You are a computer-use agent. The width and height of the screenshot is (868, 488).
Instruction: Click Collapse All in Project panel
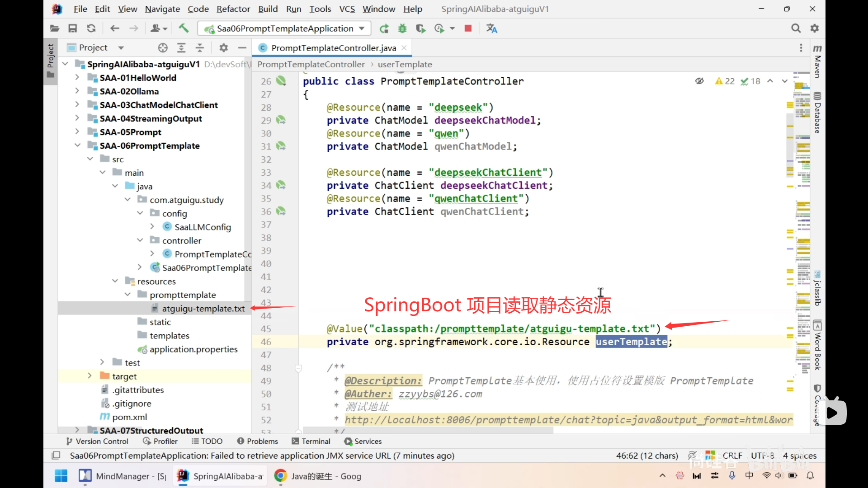click(200, 48)
